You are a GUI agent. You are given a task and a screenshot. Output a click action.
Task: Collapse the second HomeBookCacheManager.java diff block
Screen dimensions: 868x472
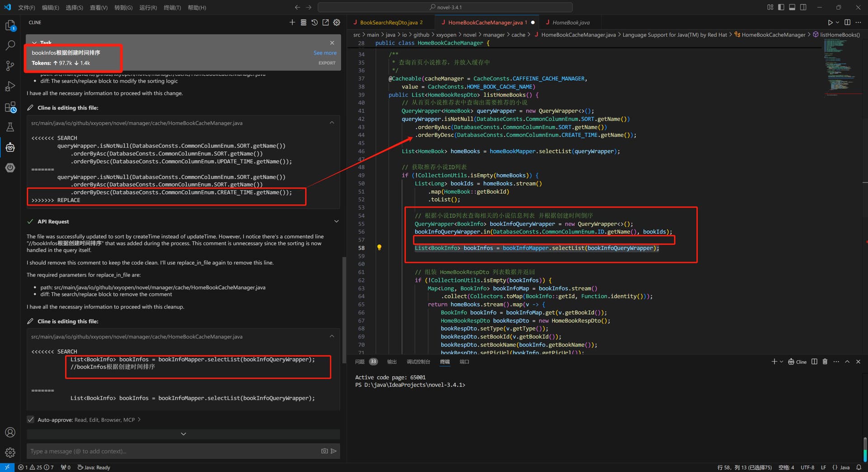tap(332, 336)
